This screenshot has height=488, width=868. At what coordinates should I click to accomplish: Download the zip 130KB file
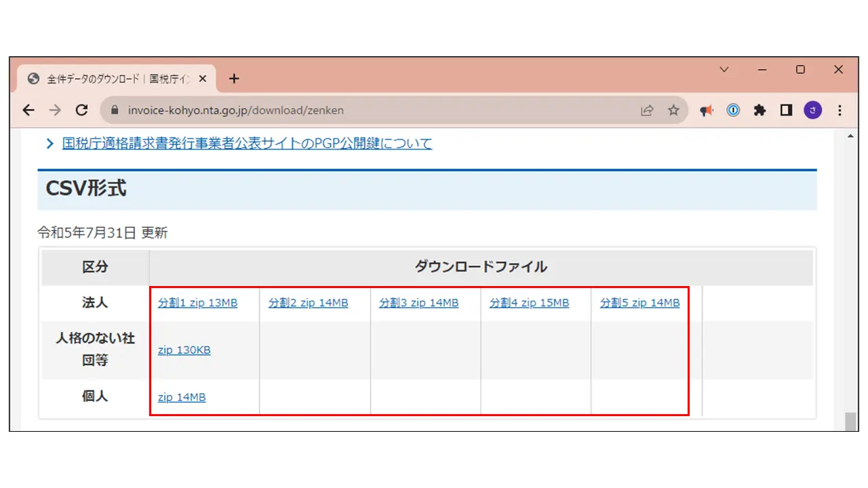(x=184, y=350)
